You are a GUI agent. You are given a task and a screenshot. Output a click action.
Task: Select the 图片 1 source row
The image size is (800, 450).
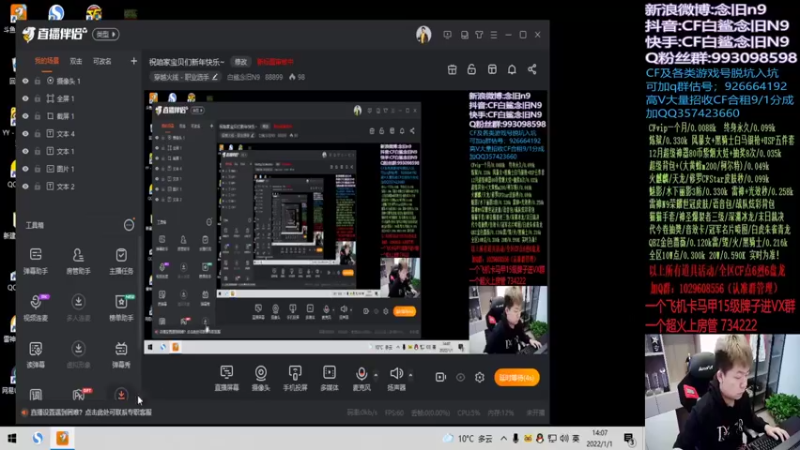78,169
